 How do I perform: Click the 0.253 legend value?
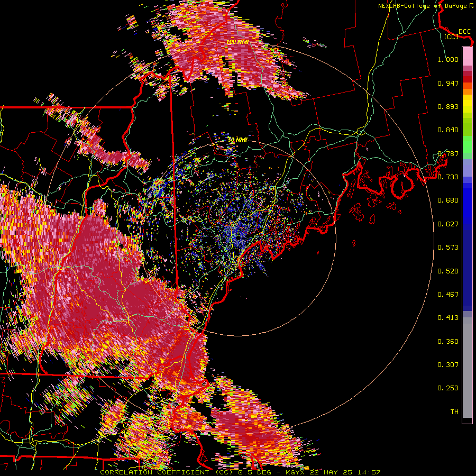[448, 388]
